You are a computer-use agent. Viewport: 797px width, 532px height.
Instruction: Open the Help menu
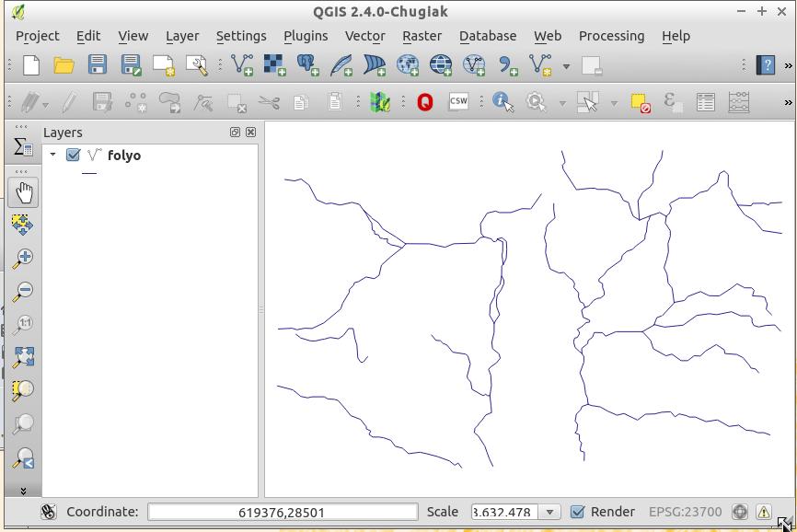(x=676, y=36)
